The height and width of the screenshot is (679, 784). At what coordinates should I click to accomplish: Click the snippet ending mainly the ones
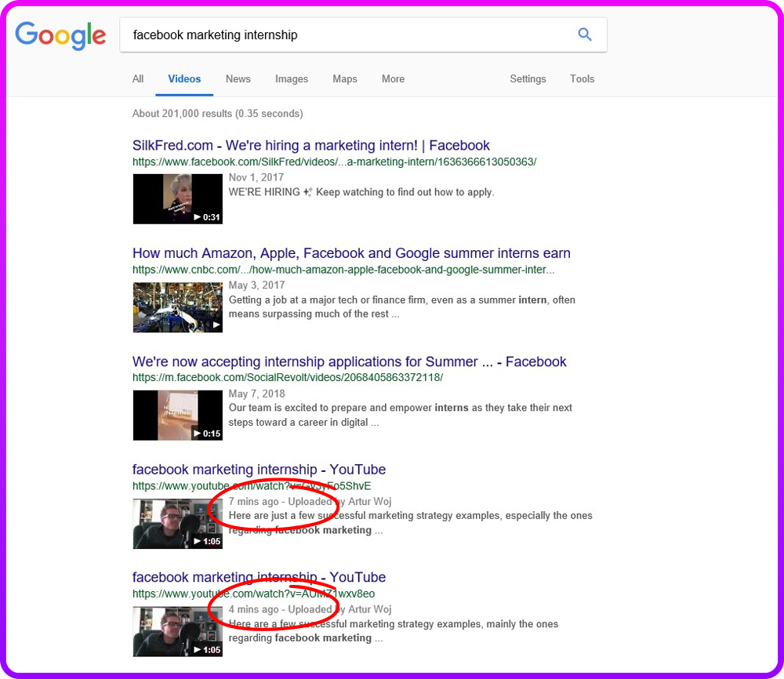coord(394,630)
